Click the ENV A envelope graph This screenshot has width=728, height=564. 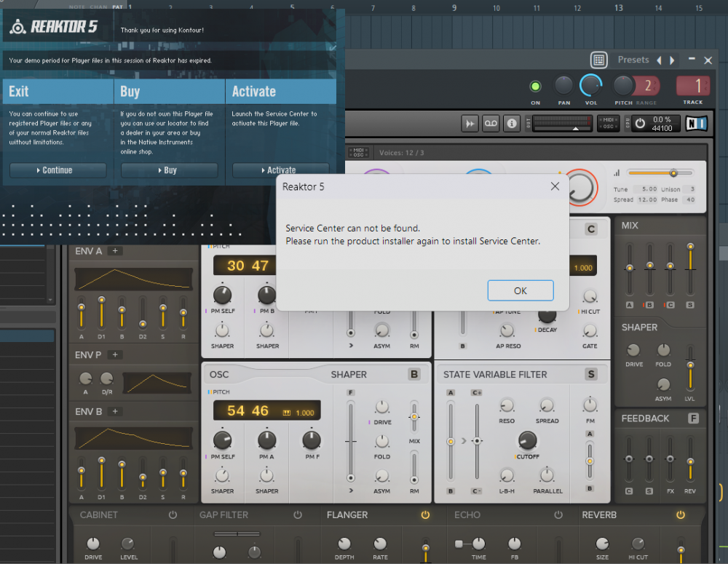tap(134, 279)
